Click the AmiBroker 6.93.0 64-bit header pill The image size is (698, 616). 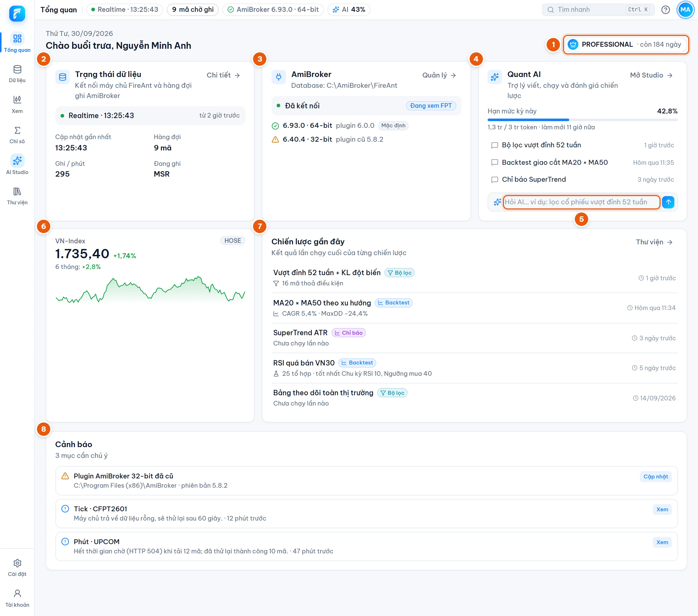coord(273,9)
